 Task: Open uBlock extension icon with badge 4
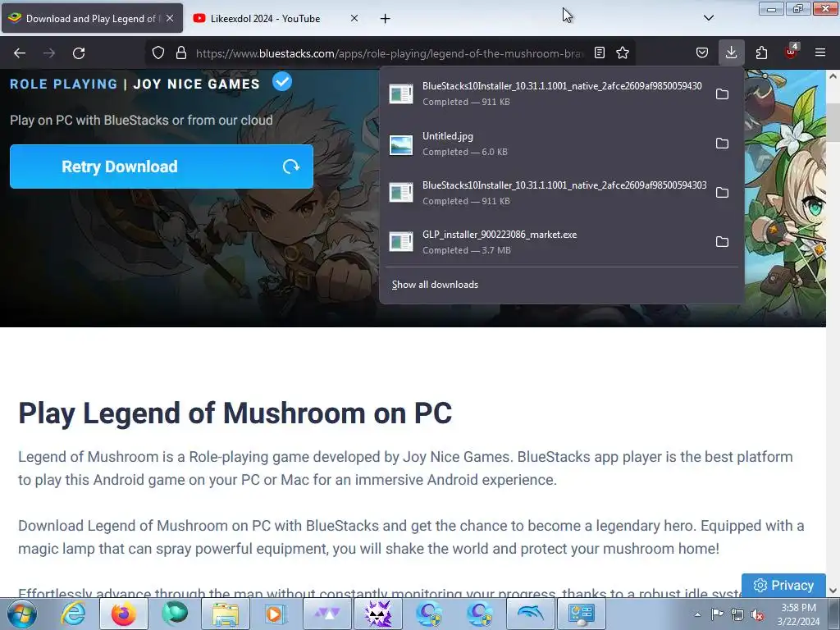pos(792,52)
